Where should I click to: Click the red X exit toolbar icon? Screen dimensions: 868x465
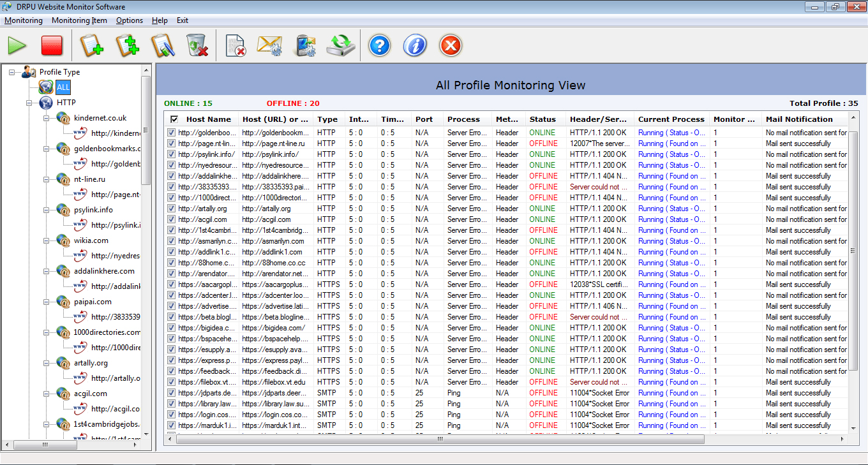[451, 46]
